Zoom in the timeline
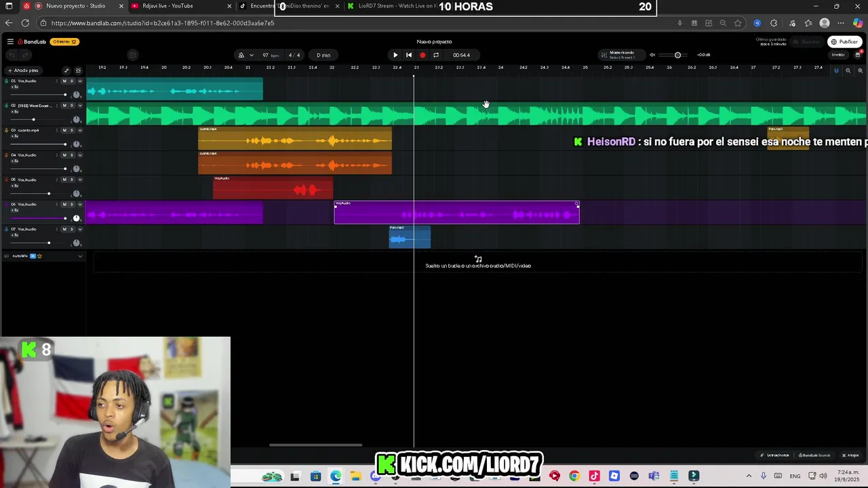Screen dimensions: 868x488 pos(861,70)
